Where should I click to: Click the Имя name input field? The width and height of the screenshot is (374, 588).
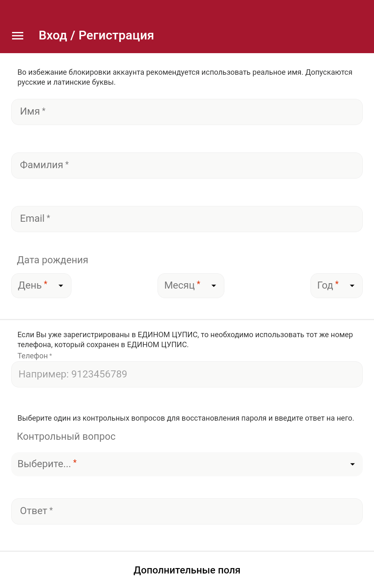click(x=187, y=112)
